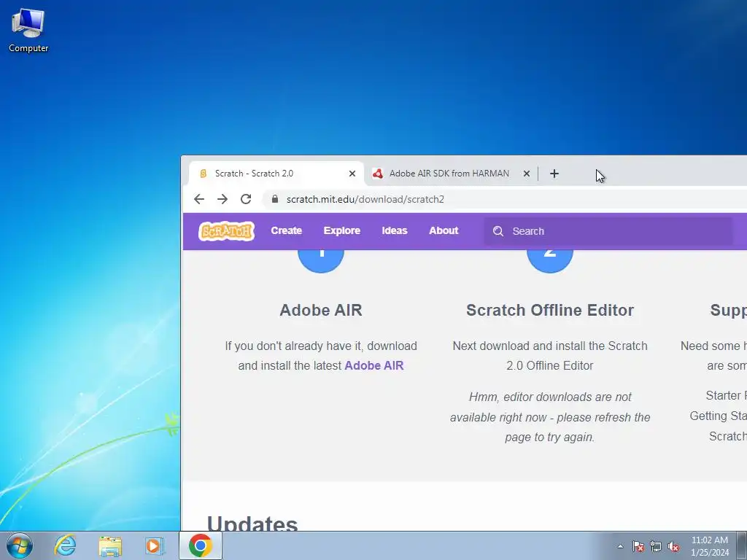Click the Scratch logo in the navbar
Screen dimensions: 747x560
226,231
